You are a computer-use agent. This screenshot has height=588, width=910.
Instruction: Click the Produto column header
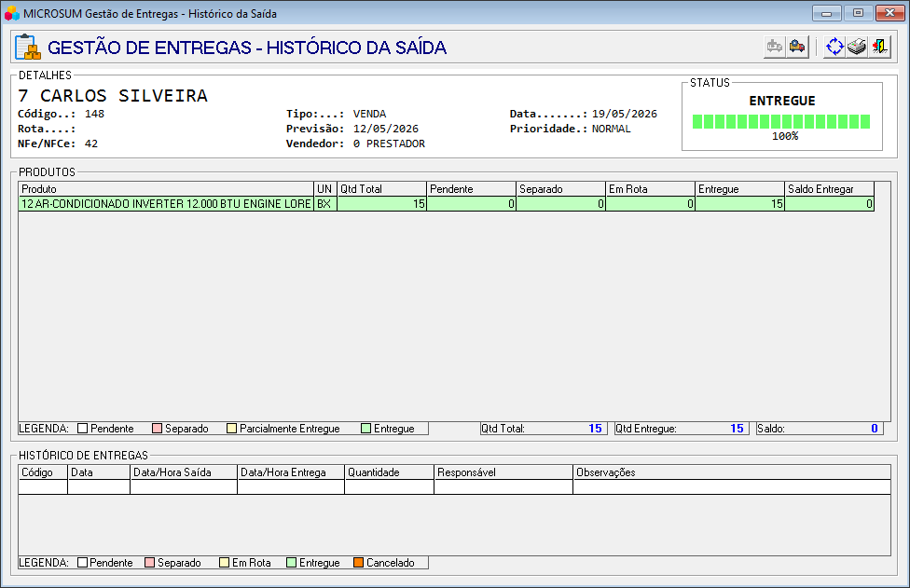[x=166, y=189]
